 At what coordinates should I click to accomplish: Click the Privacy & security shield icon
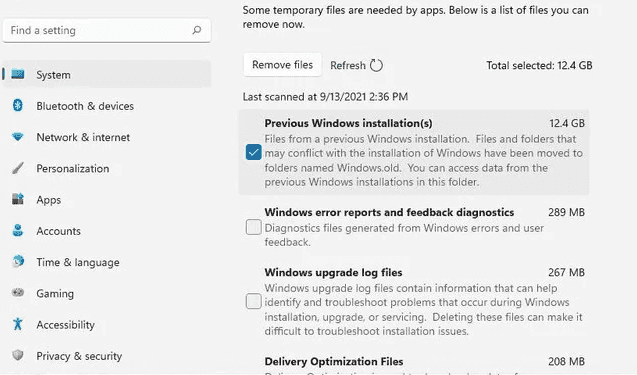click(17, 355)
